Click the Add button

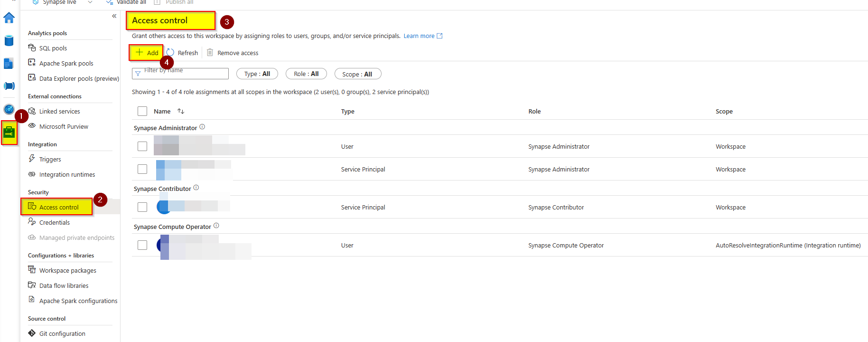pyautogui.click(x=147, y=53)
